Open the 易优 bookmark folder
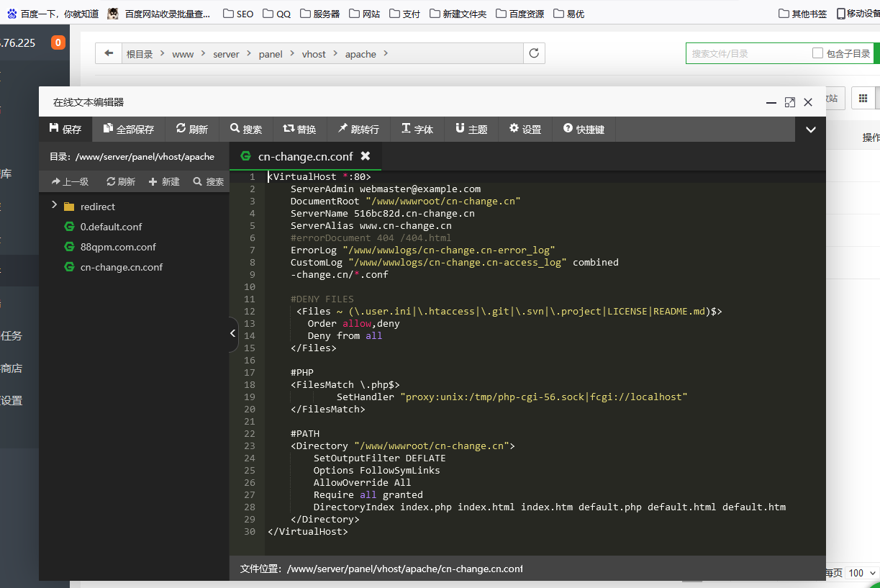The height and width of the screenshot is (588, 880). click(569, 13)
